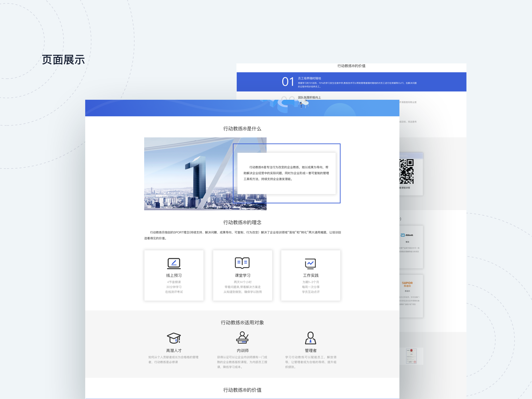
Task: Click 团队氛围积极向上 in the back page
Action: [309, 97]
